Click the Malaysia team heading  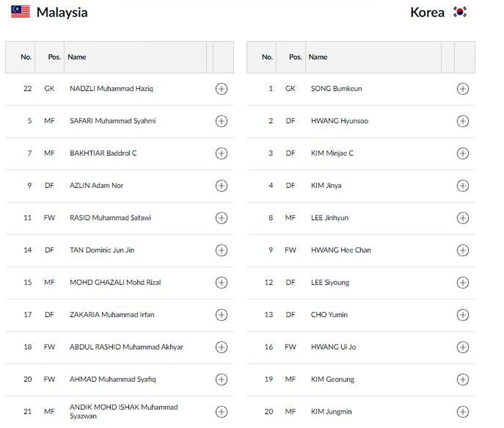coord(62,13)
